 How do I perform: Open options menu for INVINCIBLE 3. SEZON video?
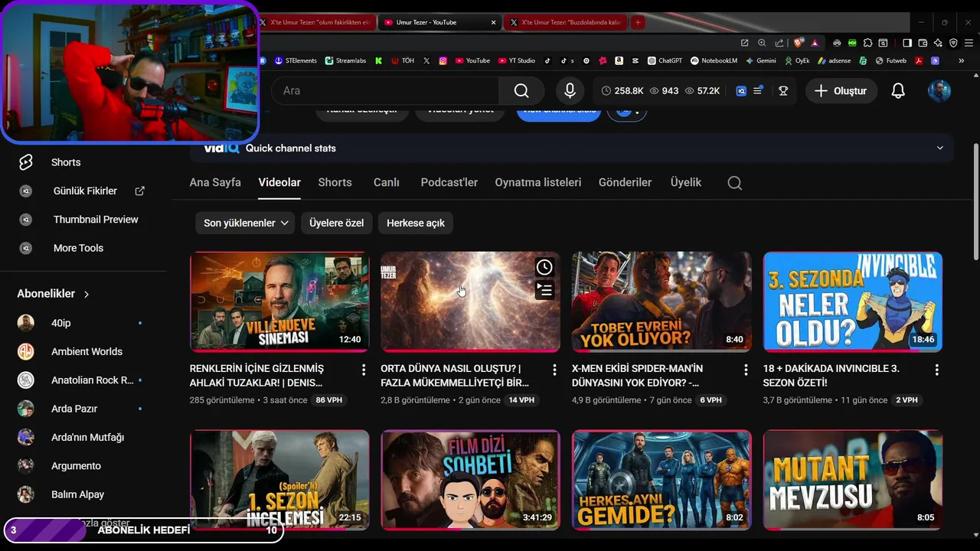click(936, 370)
